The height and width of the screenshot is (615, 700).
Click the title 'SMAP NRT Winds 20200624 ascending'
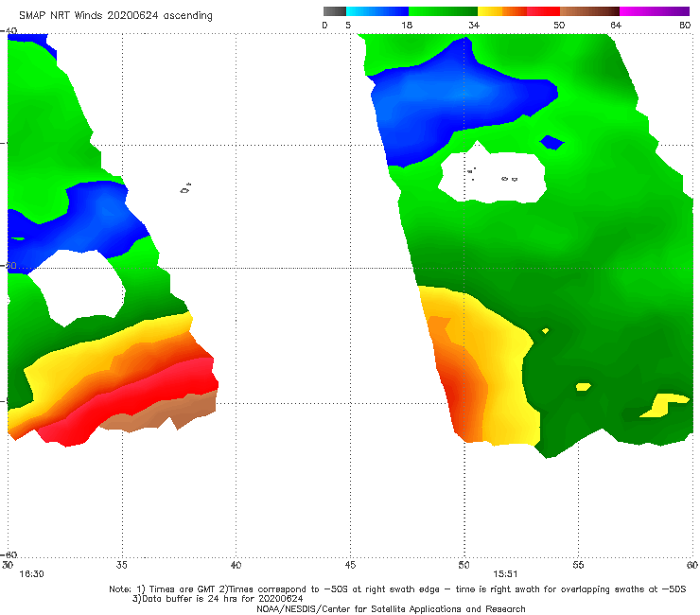click(115, 16)
